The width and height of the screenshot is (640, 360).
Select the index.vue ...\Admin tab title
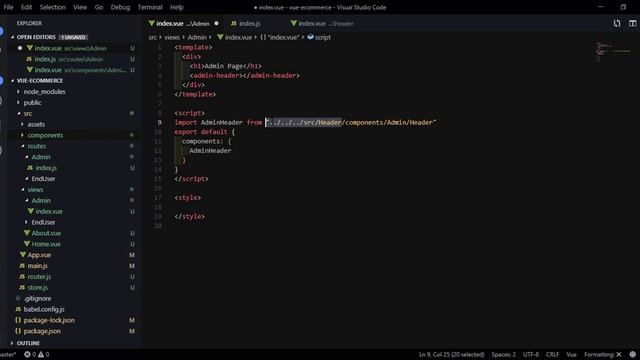coord(183,23)
